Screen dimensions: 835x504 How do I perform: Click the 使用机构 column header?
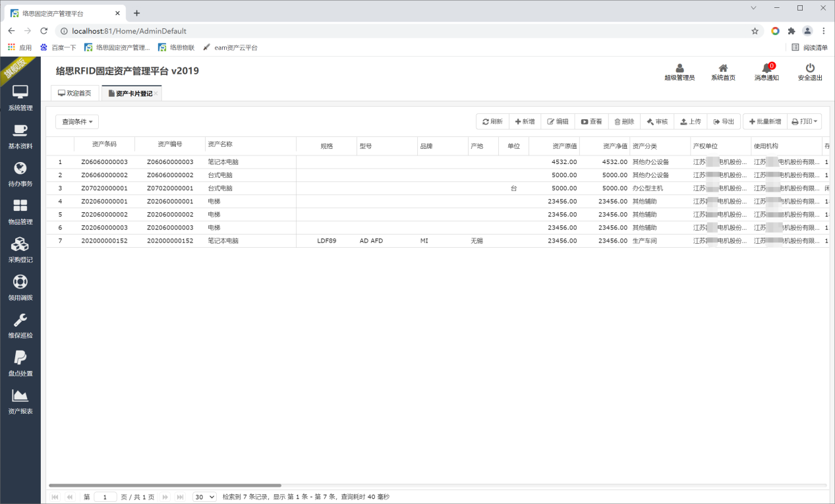point(786,146)
